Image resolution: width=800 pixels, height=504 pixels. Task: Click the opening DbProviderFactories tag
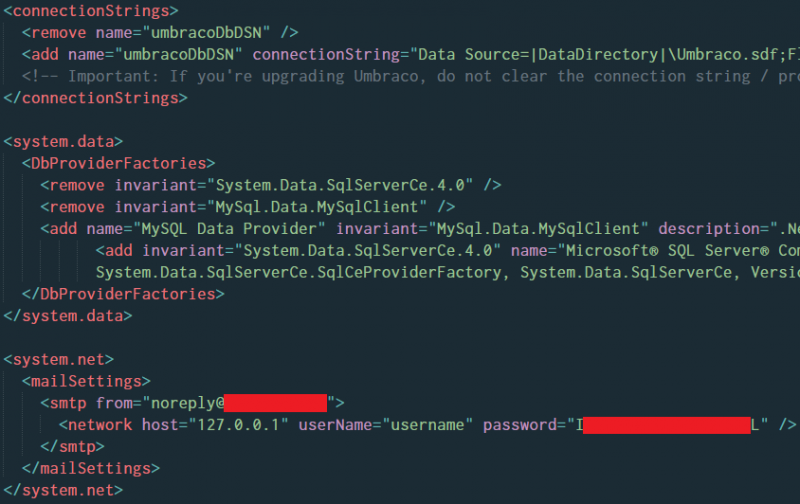click(118, 163)
